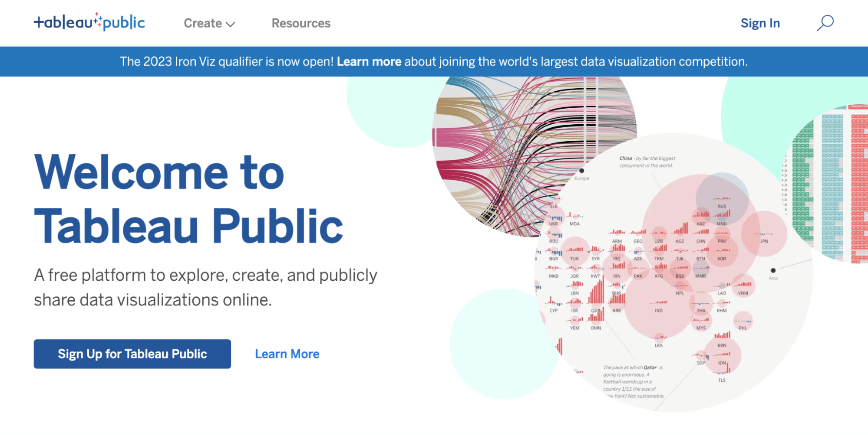
Task: Follow the Learn more Iron Viz link
Action: click(x=369, y=62)
